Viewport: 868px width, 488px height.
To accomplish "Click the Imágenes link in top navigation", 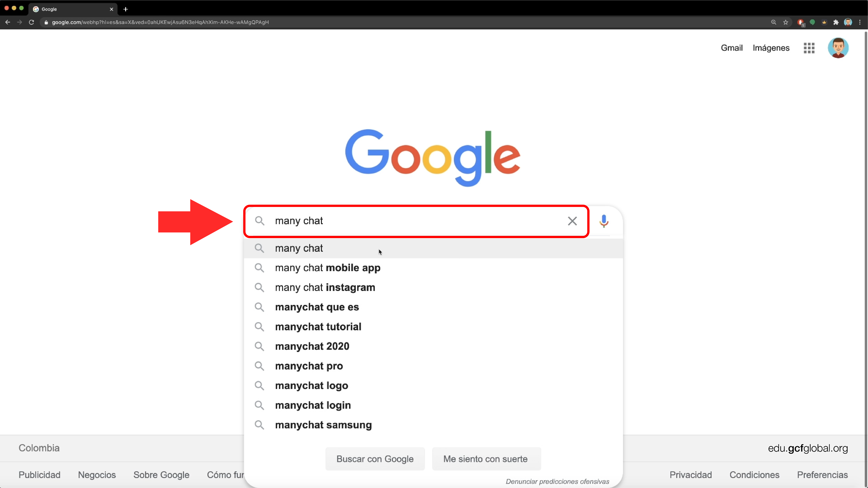I will coord(771,48).
